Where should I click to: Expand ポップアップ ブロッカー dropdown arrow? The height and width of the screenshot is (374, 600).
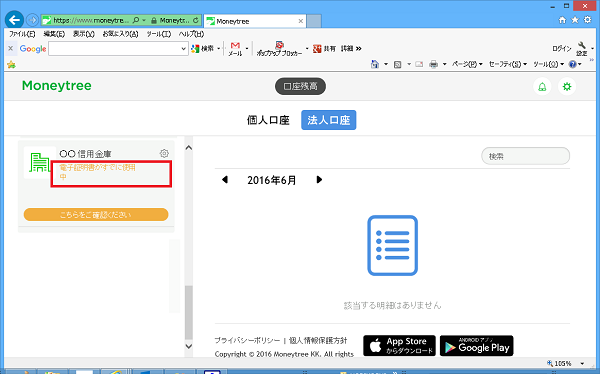[307, 49]
